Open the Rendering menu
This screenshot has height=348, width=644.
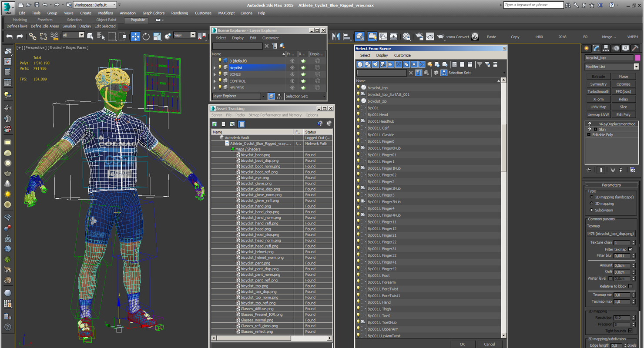(179, 13)
